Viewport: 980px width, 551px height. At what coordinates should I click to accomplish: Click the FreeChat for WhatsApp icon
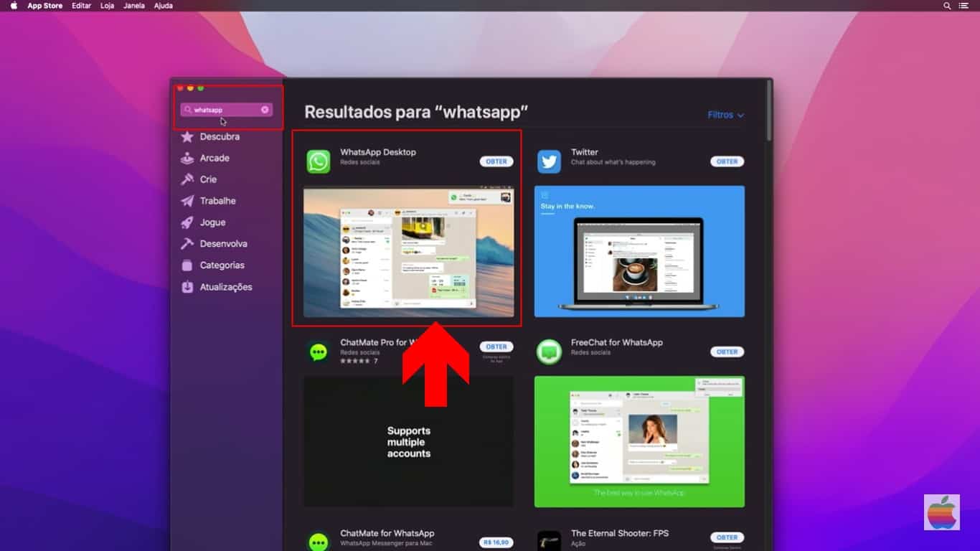click(550, 352)
